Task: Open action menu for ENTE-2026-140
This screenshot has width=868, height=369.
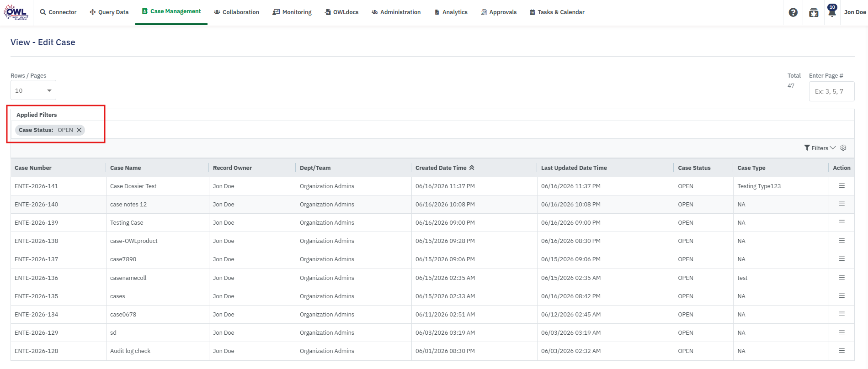Action: click(841, 204)
